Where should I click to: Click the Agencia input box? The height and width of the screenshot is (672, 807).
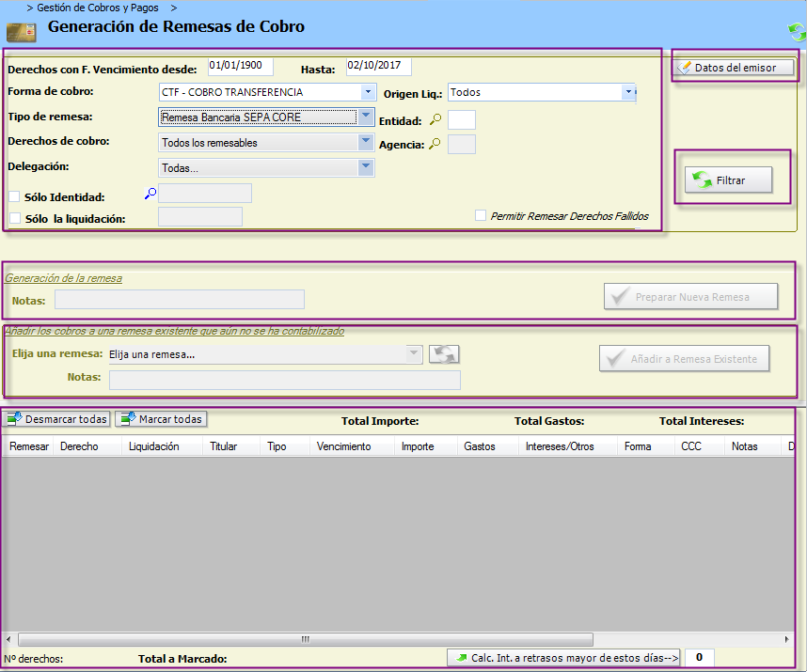click(462, 145)
